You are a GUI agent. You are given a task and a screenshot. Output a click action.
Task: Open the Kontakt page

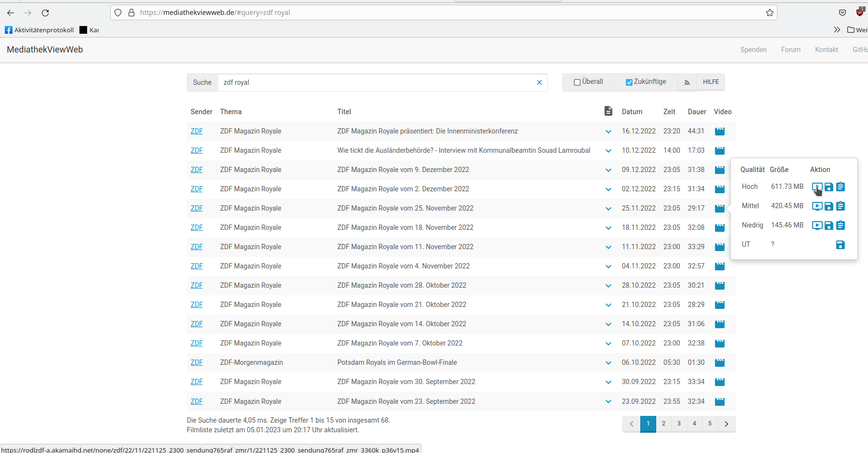[x=827, y=50]
